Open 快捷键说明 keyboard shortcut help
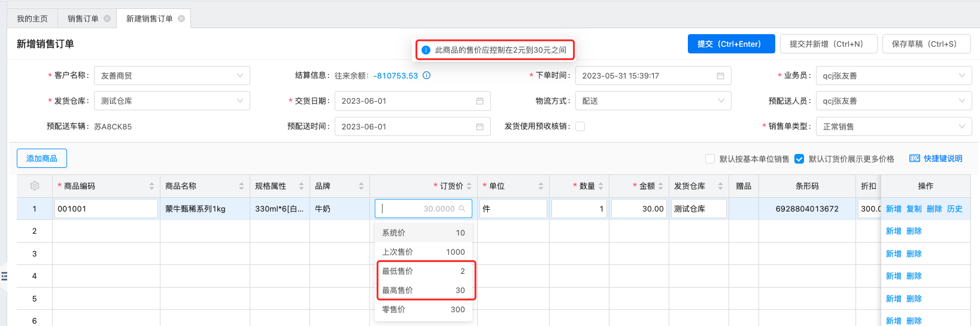 tap(936, 159)
